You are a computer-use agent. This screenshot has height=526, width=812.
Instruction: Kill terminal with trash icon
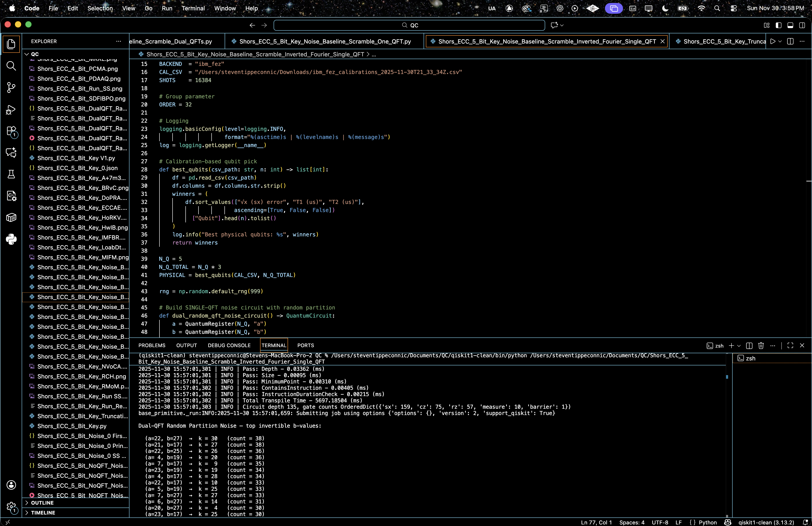761,346
